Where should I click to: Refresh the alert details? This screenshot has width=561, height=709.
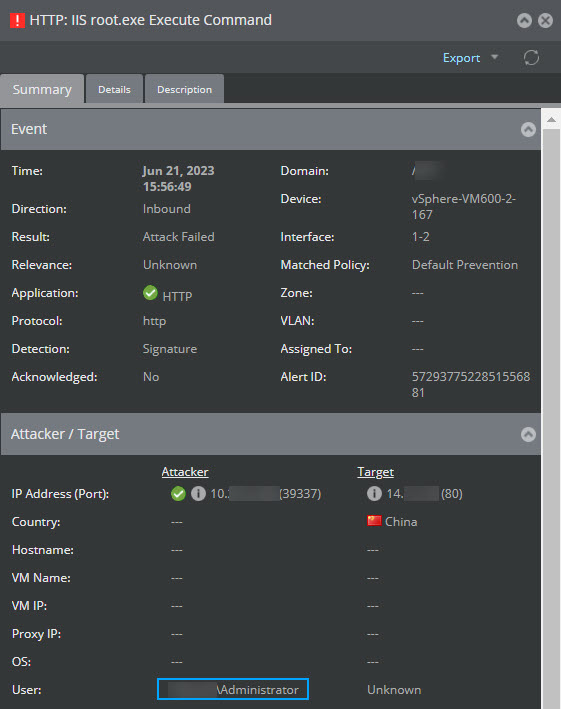[x=532, y=58]
